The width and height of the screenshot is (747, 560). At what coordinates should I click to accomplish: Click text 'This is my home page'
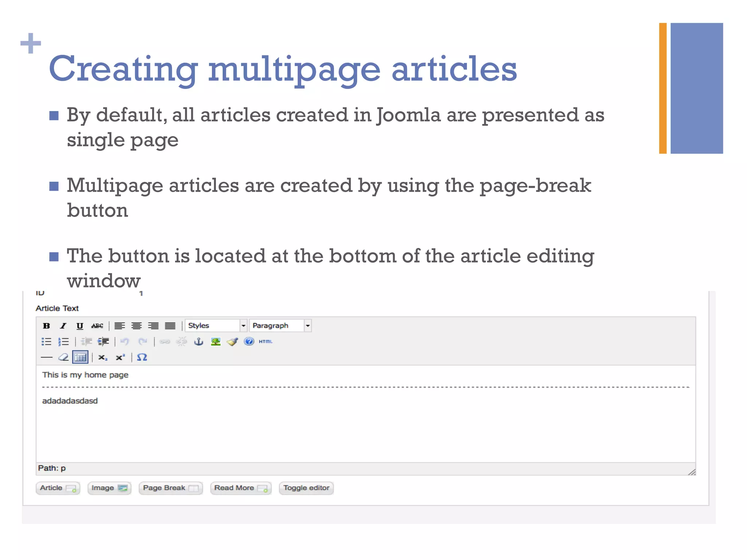point(85,375)
